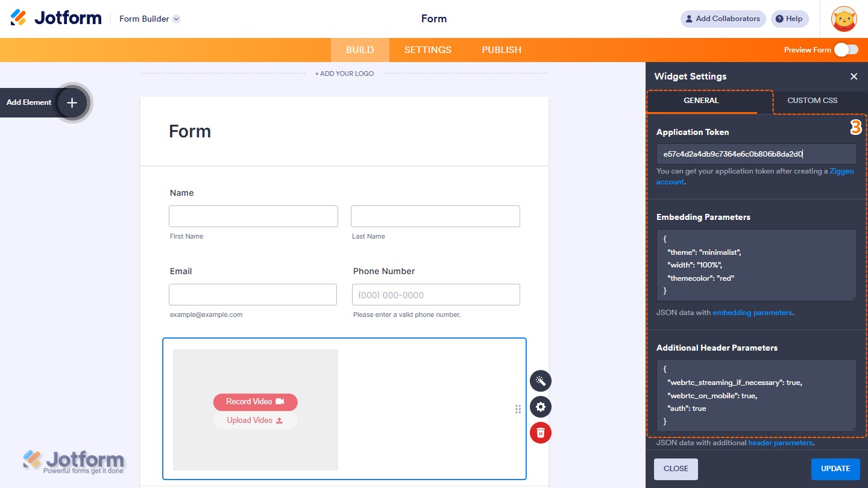This screenshot has width=868, height=488.
Task: Switch to the SETTINGS tab
Action: 427,50
